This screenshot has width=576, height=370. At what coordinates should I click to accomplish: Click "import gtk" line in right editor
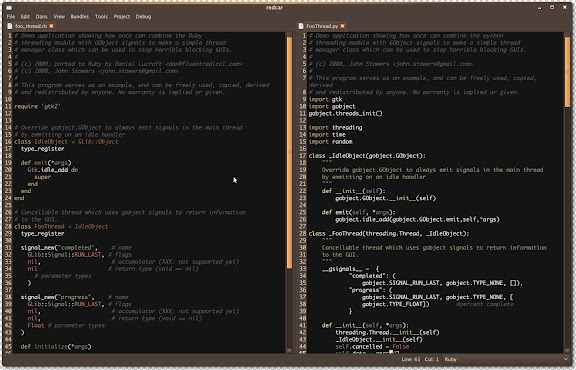(325, 99)
